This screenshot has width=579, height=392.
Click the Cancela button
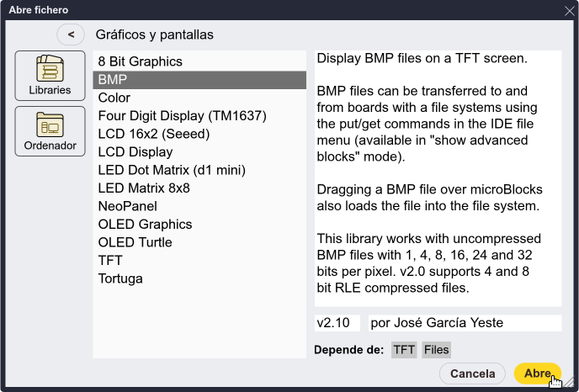click(x=472, y=373)
